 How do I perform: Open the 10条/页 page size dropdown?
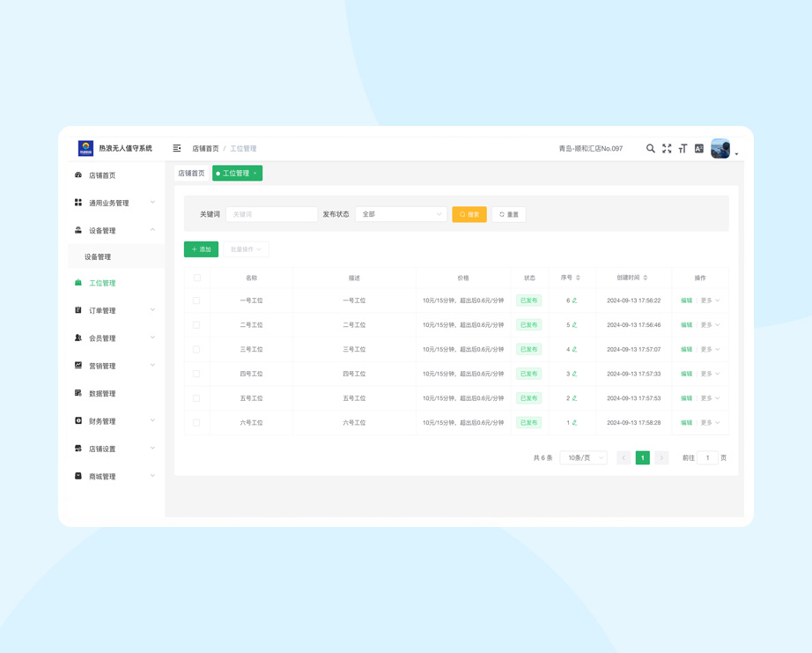[583, 457]
